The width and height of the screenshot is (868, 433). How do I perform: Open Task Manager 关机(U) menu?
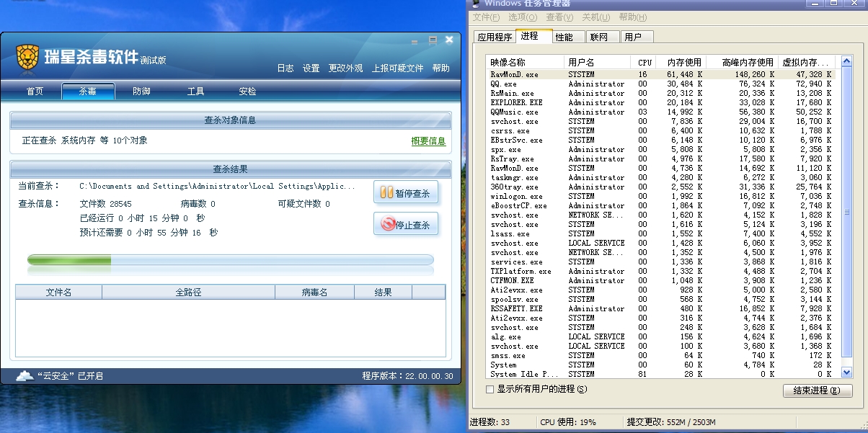(596, 17)
